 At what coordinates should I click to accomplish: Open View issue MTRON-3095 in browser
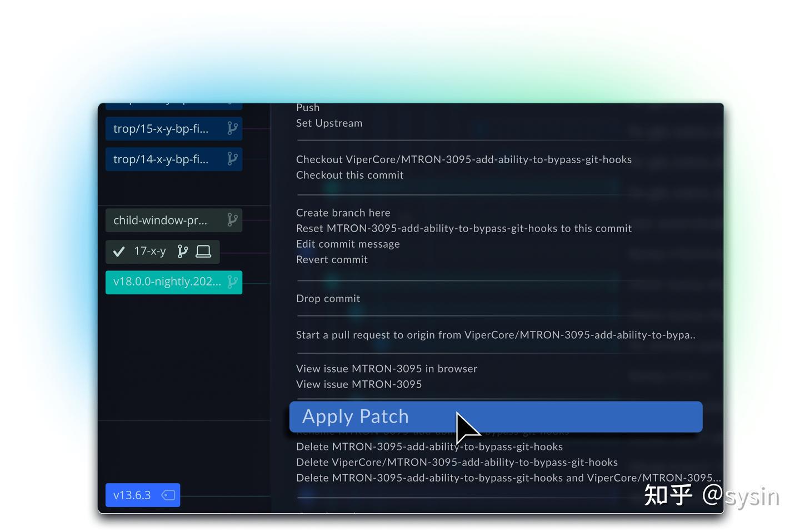(x=387, y=368)
